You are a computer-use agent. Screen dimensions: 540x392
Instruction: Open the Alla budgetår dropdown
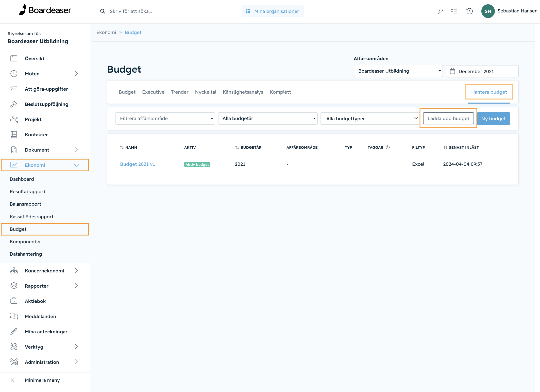(x=268, y=119)
